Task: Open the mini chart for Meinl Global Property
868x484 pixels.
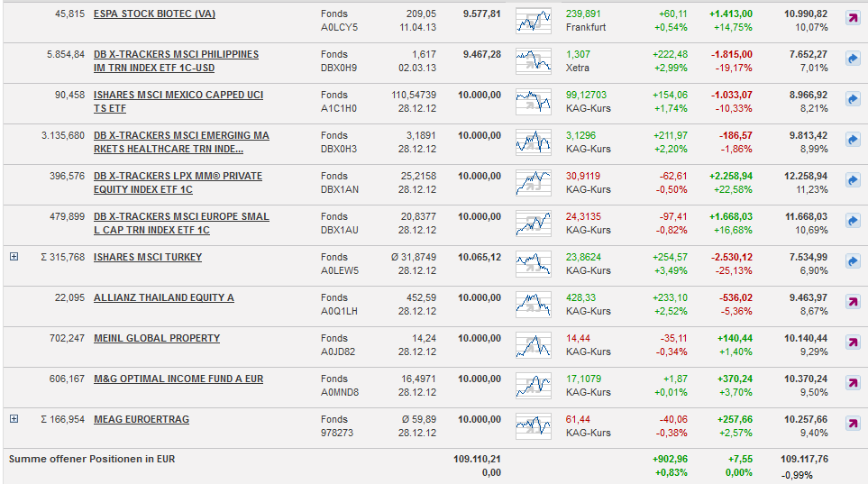Action: (533, 345)
